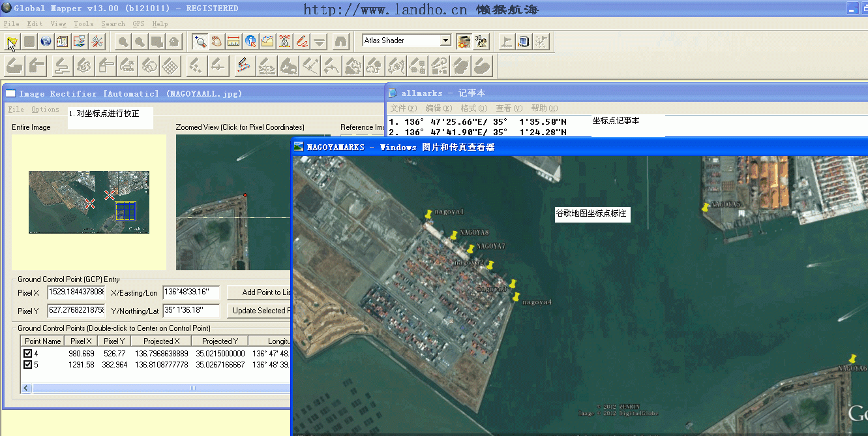868x436 pixels.
Task: Click the allmarks Notepad title bar
Action: [626, 93]
